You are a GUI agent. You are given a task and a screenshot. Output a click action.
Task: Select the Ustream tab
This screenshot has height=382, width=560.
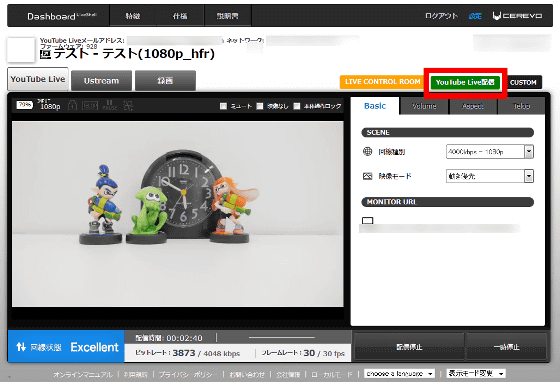(x=101, y=81)
